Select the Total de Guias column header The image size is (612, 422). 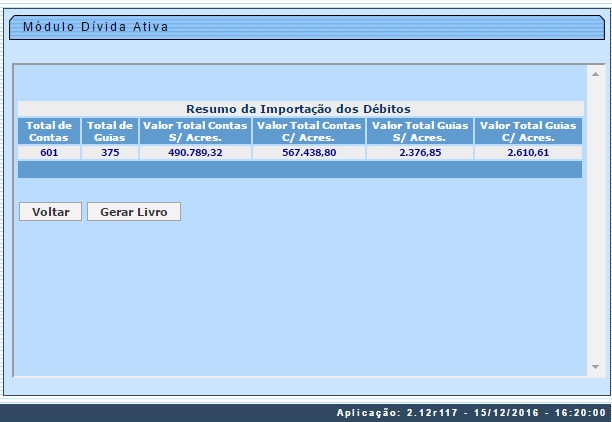pyautogui.click(x=110, y=131)
